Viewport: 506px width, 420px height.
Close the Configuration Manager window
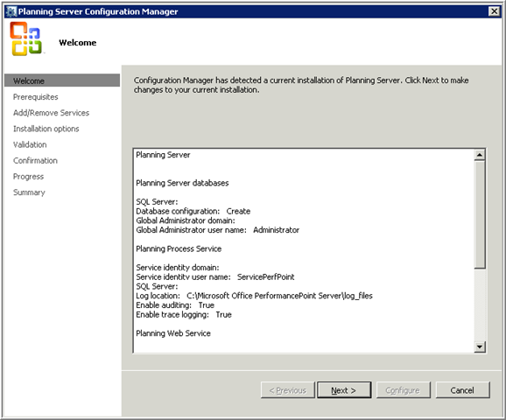tap(494, 11)
